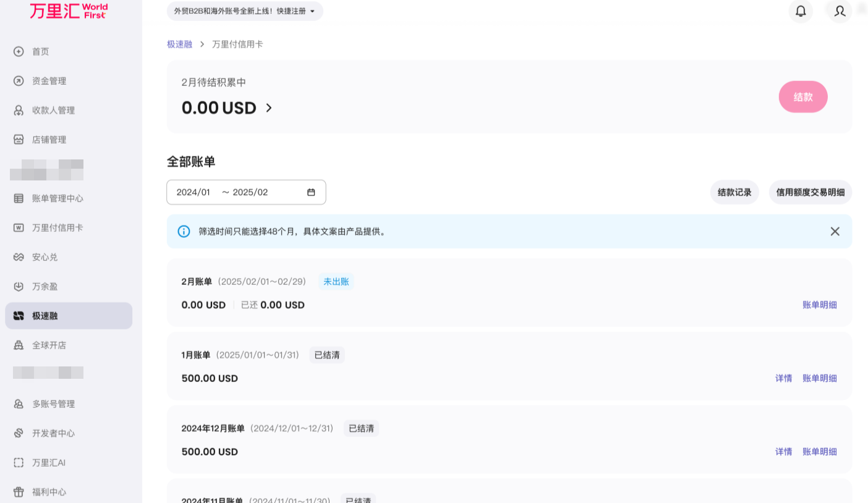Expand the 快捷注册 quick-register dropdown banner
Screen dimensions: 868x503
(x=313, y=11)
